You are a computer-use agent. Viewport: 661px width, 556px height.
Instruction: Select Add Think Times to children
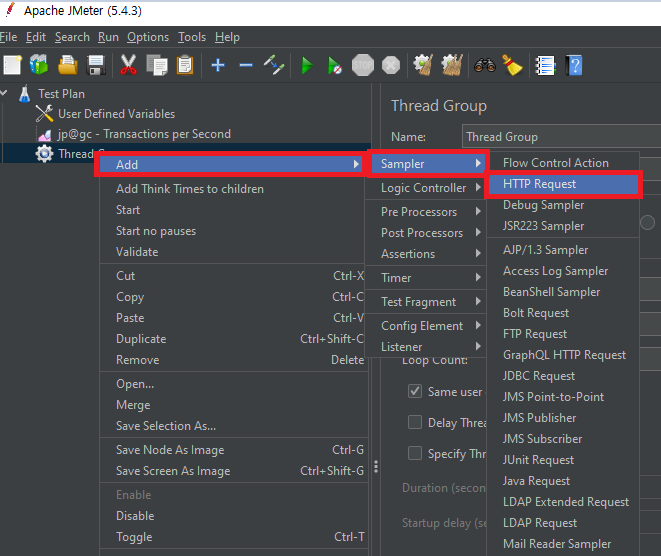234,189
